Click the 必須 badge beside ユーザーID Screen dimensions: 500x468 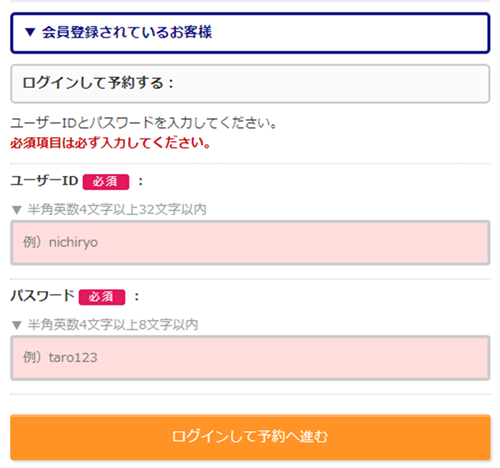(x=106, y=182)
